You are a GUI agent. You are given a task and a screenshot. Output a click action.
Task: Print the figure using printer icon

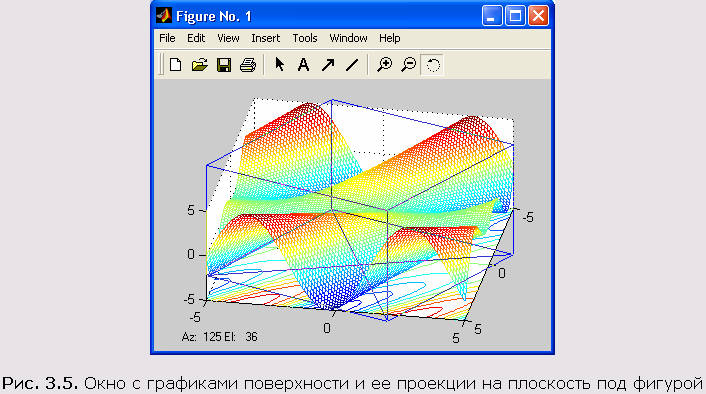(248, 65)
